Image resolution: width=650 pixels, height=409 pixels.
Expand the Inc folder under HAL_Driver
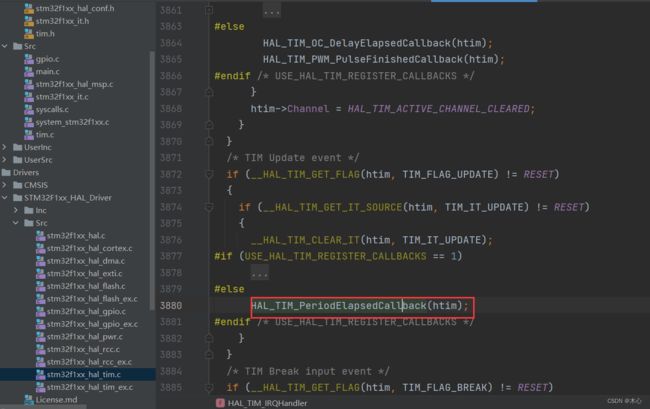click(x=16, y=210)
